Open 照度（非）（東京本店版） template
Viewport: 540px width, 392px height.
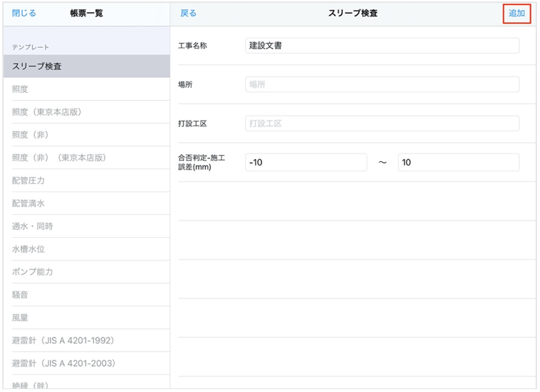coord(86,158)
